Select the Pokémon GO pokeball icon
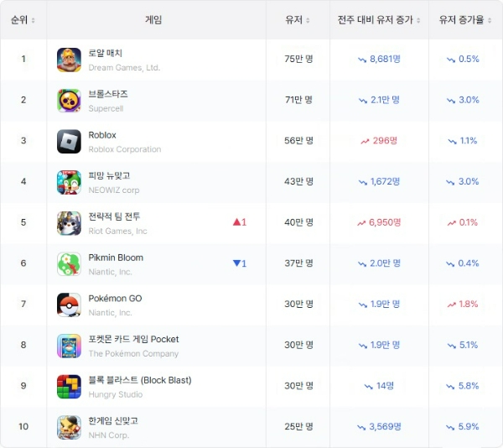The image size is (503, 448). tap(69, 305)
